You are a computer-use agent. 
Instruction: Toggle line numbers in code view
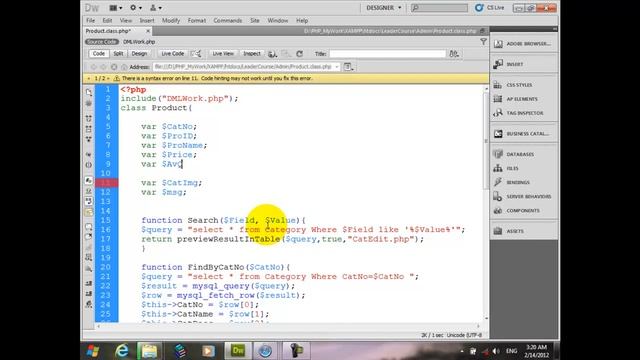click(89, 180)
